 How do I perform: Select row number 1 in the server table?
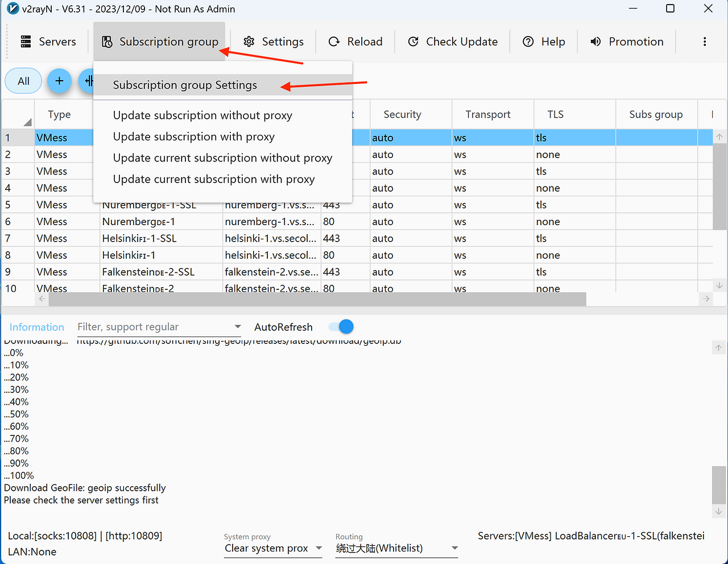click(x=18, y=138)
